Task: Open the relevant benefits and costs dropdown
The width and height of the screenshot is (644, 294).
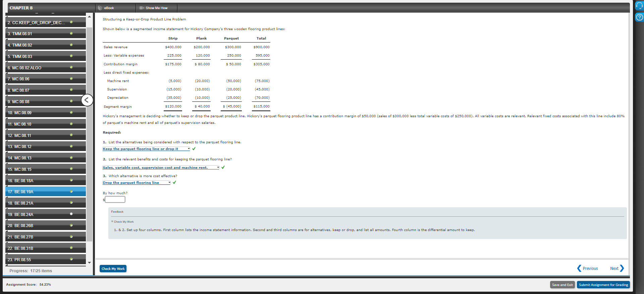Action: [161, 167]
